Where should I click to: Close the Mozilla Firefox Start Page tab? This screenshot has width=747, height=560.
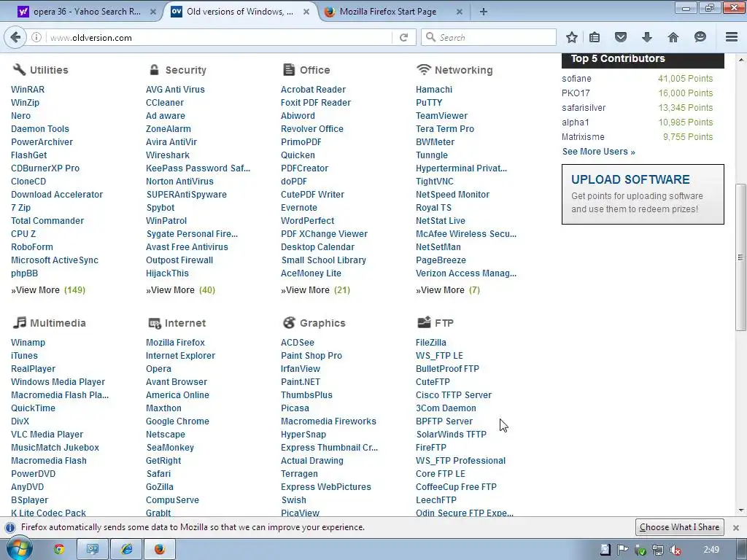(x=460, y=12)
